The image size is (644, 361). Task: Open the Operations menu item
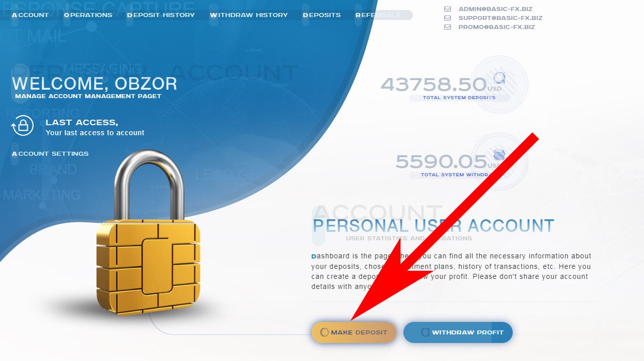[x=88, y=15]
